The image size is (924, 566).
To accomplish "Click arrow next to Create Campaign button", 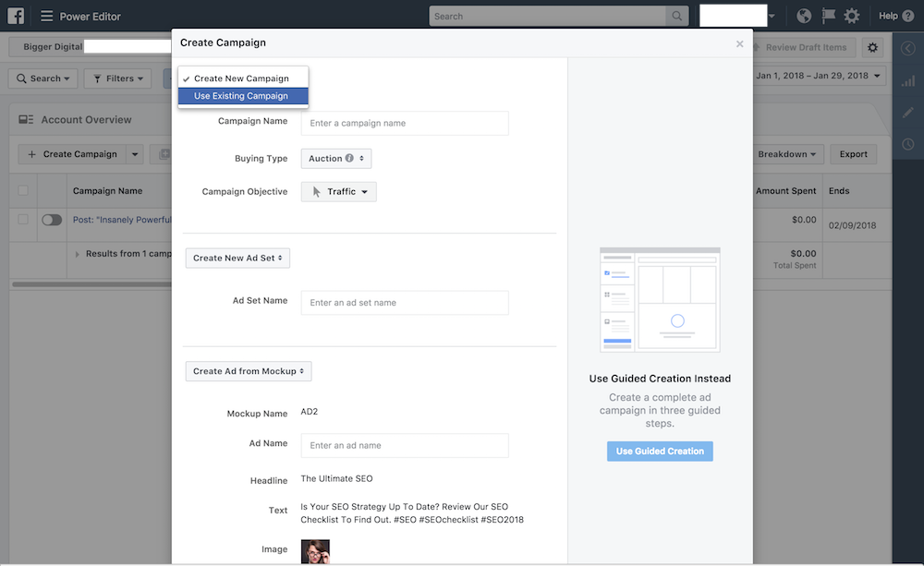I will [x=135, y=154].
